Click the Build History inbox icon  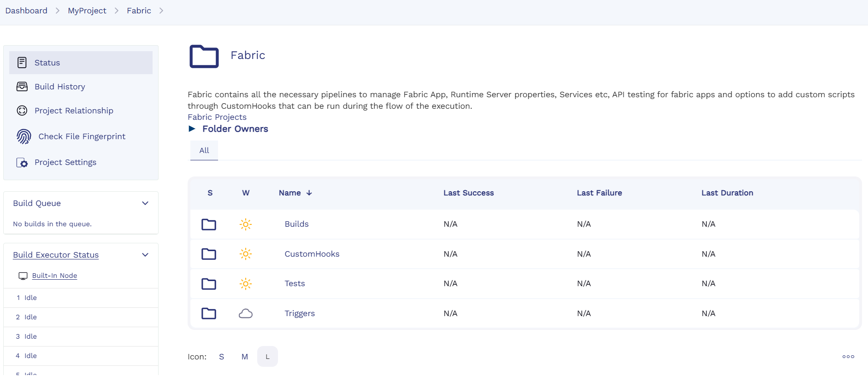(x=22, y=87)
